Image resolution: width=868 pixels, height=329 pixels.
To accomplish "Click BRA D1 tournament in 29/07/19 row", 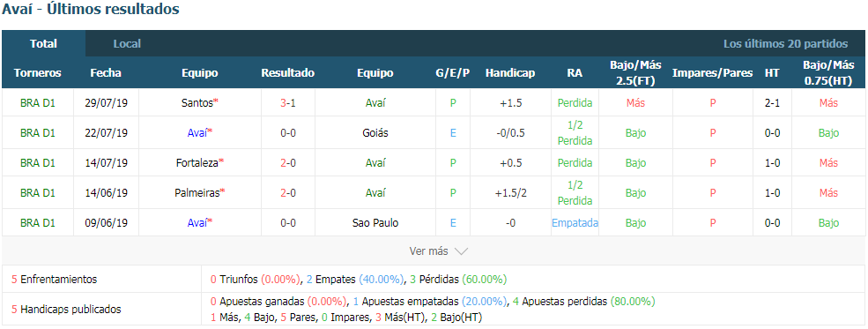I will click(38, 103).
